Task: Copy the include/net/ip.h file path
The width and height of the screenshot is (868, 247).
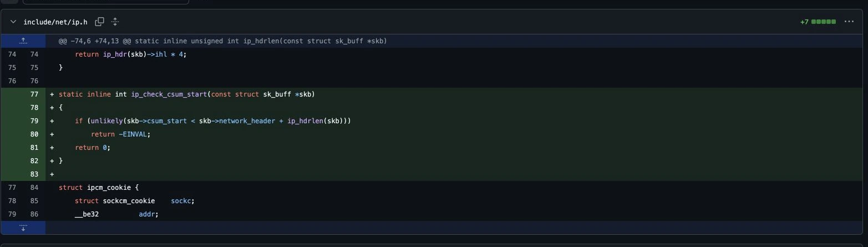Action: point(99,22)
